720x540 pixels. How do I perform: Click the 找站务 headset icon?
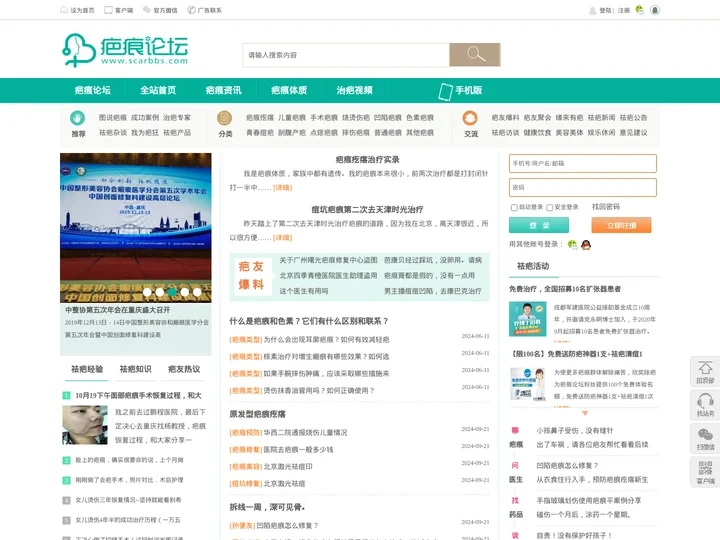click(705, 401)
